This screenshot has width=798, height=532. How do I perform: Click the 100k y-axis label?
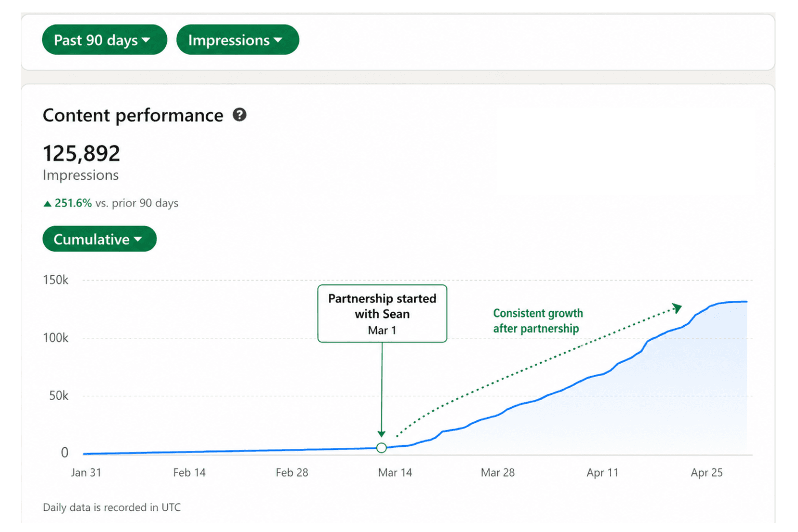[56, 338]
